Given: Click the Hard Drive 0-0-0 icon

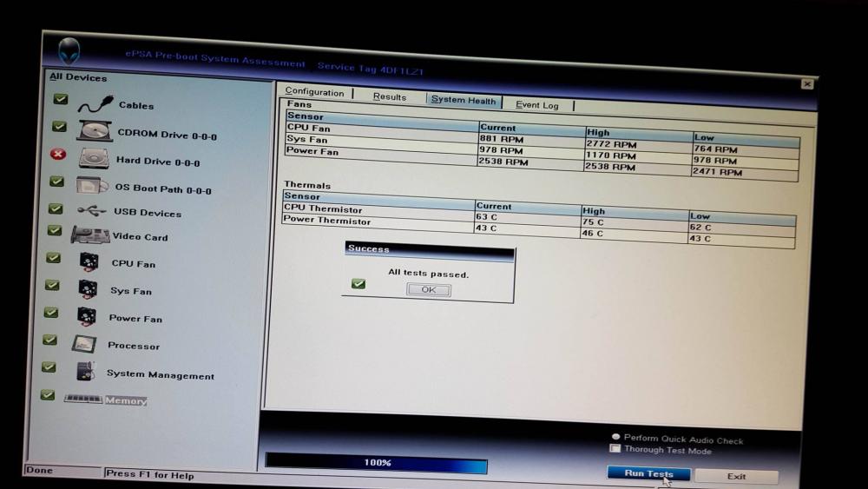Looking at the screenshot, I should click(x=92, y=159).
